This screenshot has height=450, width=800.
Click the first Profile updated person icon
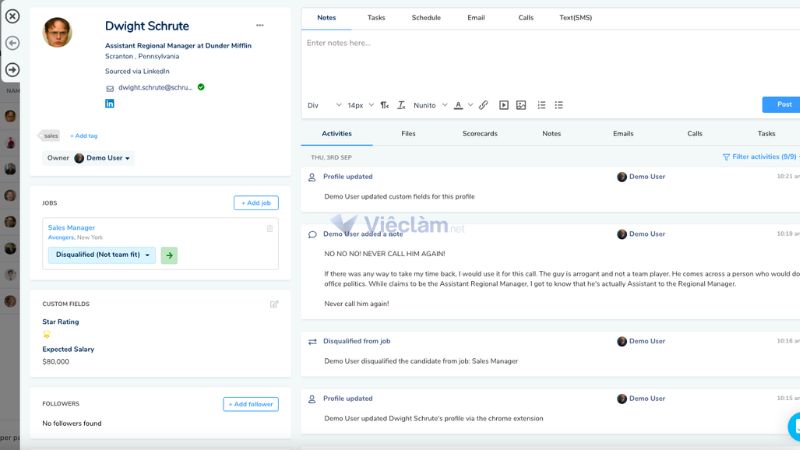point(312,177)
